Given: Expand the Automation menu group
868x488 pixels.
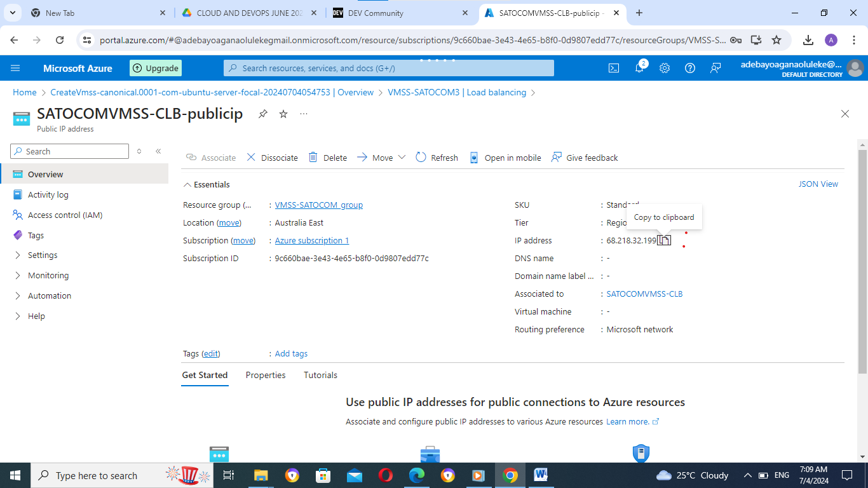Looking at the screenshot, I should tap(50, 295).
